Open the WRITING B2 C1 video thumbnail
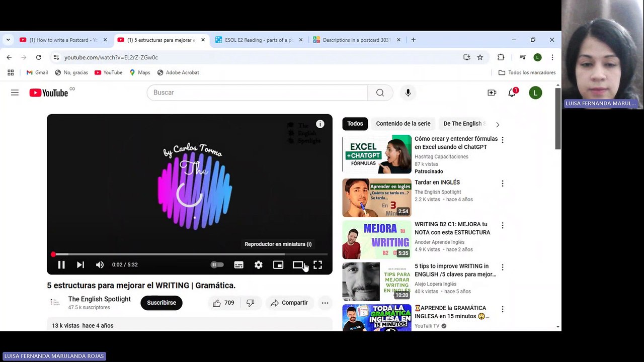 (377, 239)
